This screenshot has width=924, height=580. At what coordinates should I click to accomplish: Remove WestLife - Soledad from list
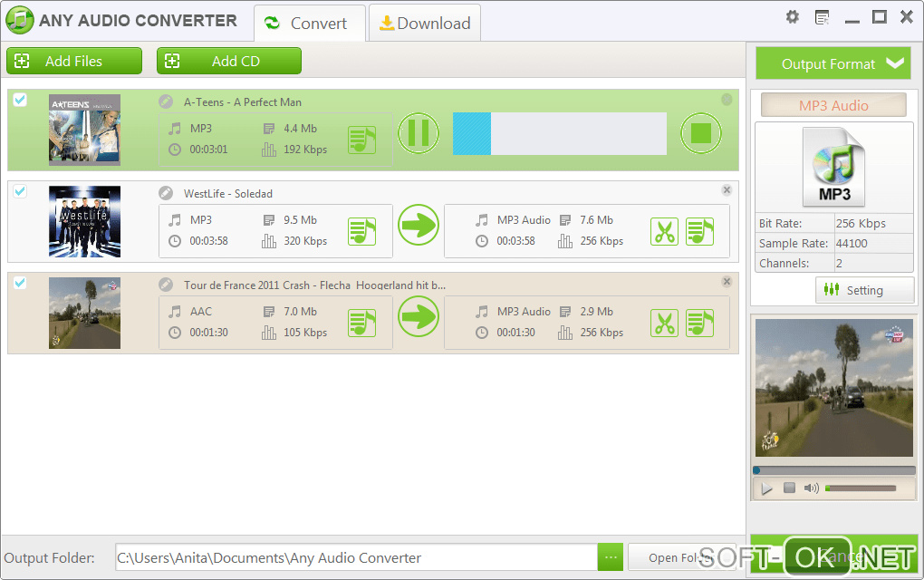tap(727, 189)
